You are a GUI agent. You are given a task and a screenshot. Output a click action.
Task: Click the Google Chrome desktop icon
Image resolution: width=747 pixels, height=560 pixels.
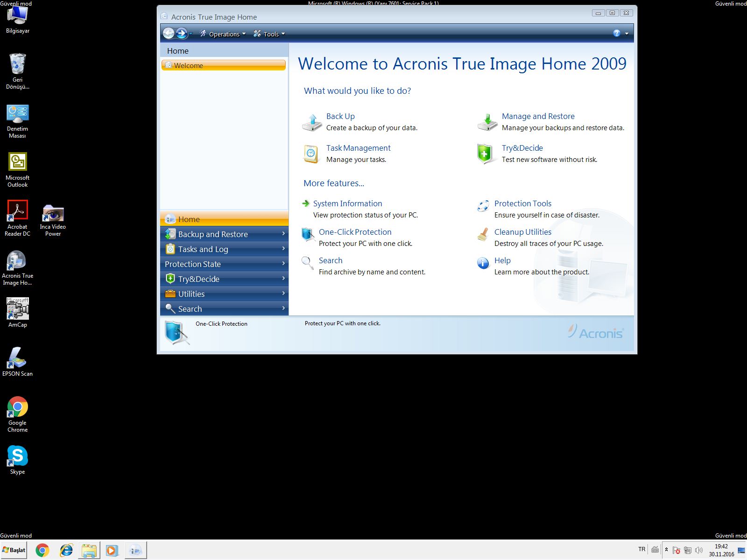(x=18, y=414)
